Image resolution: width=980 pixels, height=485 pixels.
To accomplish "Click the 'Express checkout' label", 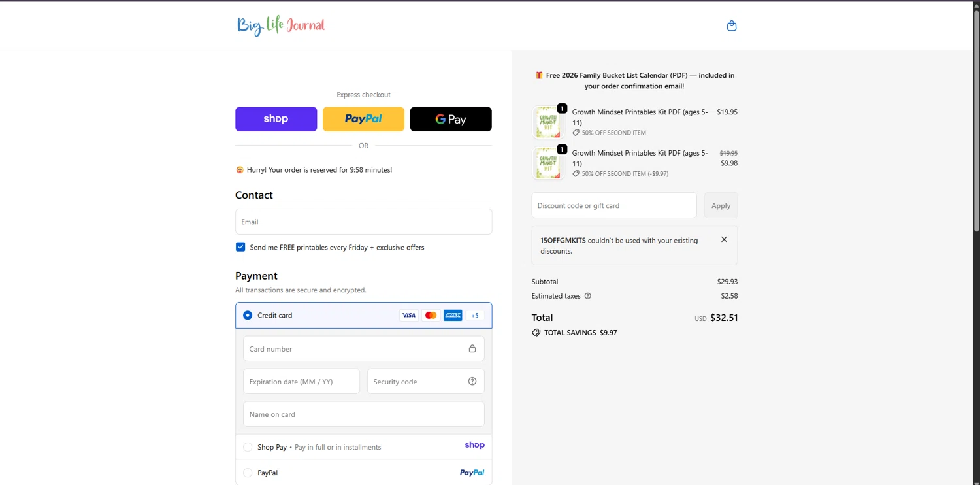I will click(x=363, y=95).
